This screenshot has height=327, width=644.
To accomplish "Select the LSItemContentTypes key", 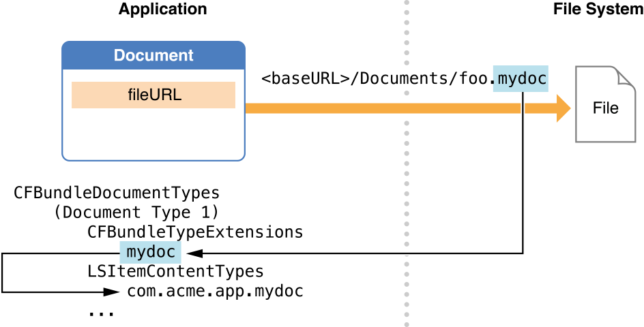I will (175, 272).
